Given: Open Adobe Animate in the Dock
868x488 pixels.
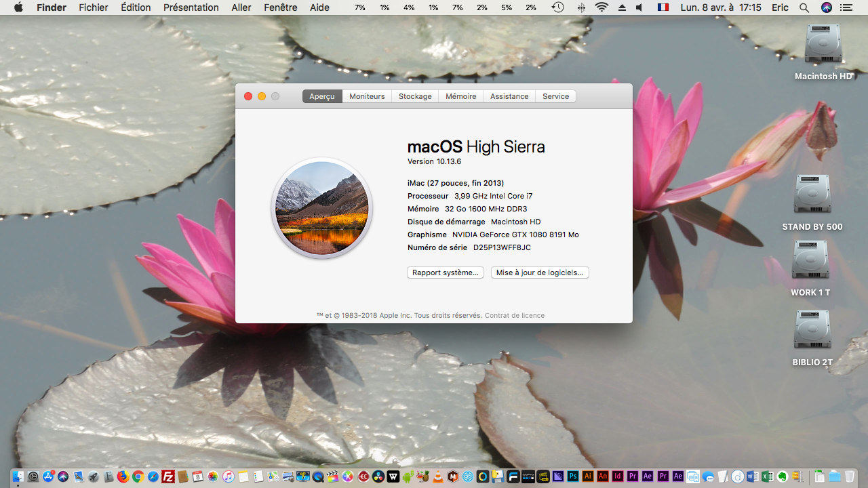Looking at the screenshot, I should coord(603,476).
